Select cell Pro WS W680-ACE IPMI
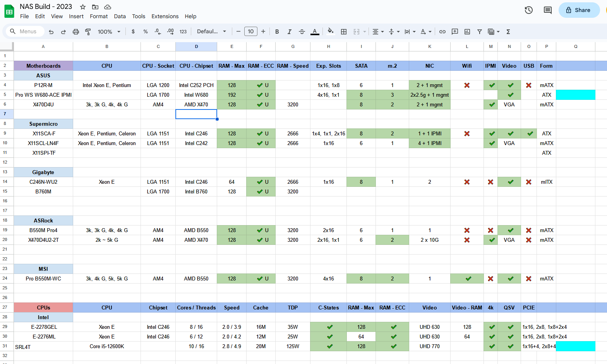The width and height of the screenshot is (607, 364). tap(43, 95)
